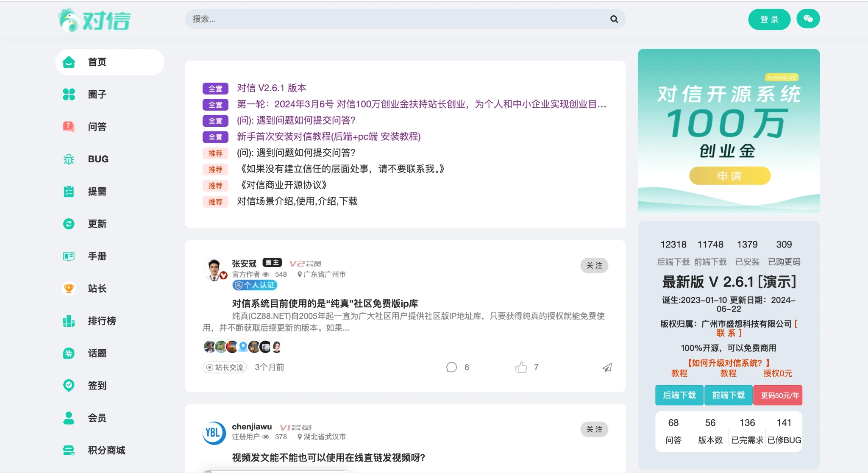This screenshot has width=868, height=473.
Task: Click the 136 已完需求 stat
Action: point(747,431)
